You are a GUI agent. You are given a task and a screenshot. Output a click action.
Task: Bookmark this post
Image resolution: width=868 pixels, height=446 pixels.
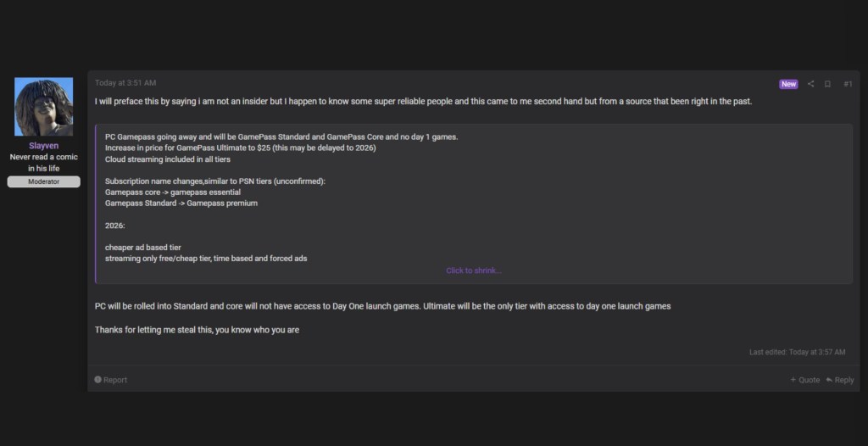click(827, 84)
